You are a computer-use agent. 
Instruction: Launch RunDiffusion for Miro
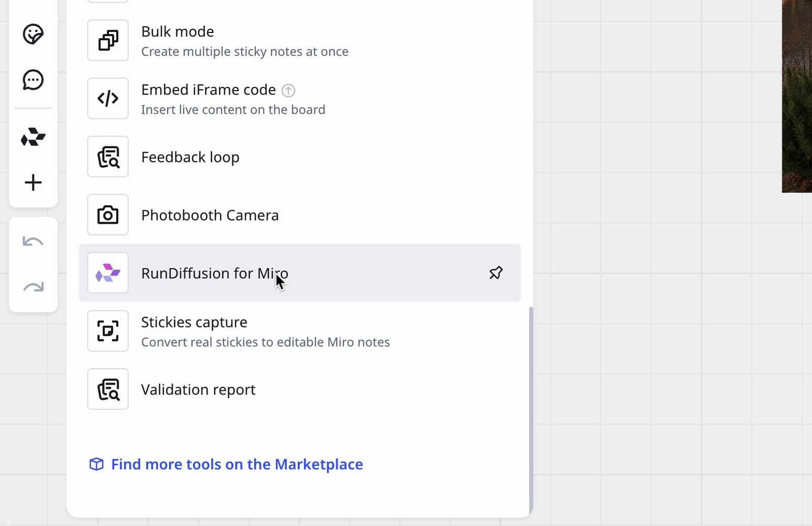pos(300,273)
